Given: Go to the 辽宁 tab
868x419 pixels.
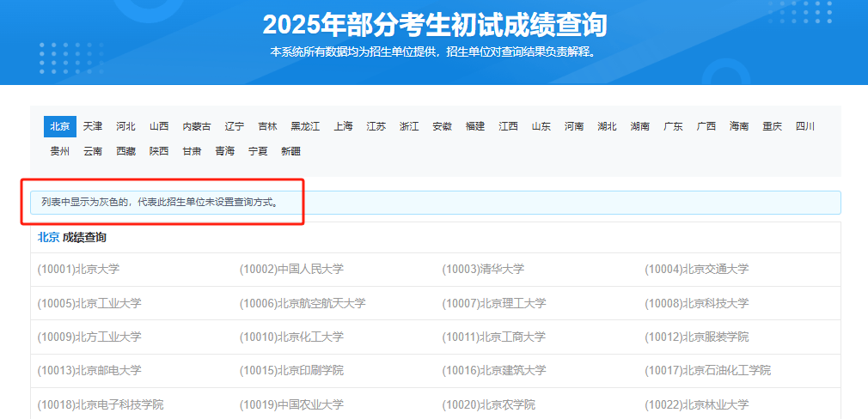Looking at the screenshot, I should [234, 126].
